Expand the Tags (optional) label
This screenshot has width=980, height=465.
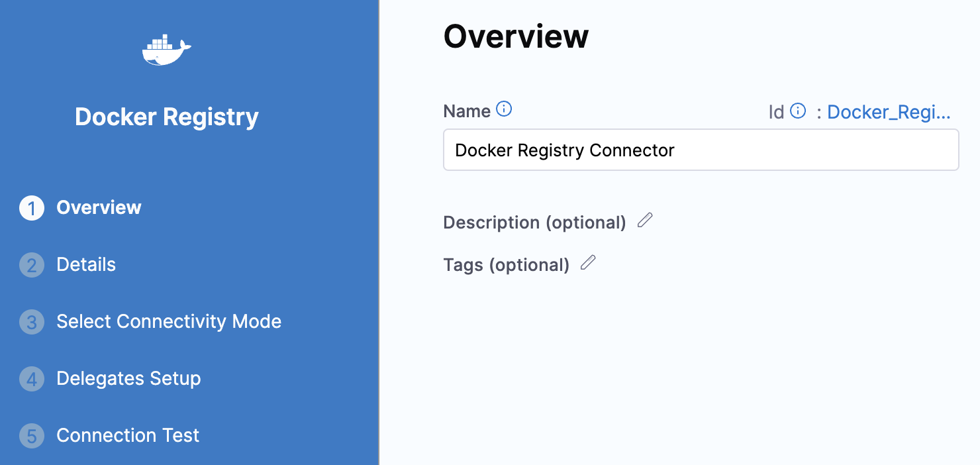coord(506,265)
